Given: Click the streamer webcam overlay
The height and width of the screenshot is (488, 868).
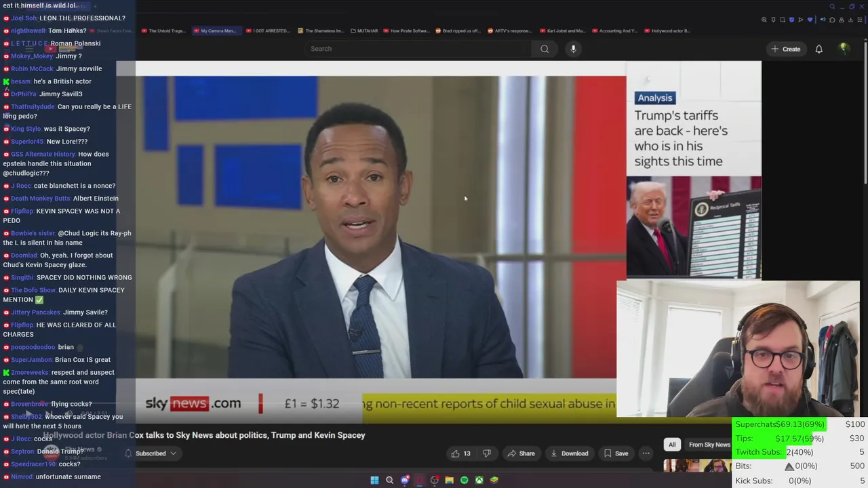Looking at the screenshot, I should [x=738, y=349].
